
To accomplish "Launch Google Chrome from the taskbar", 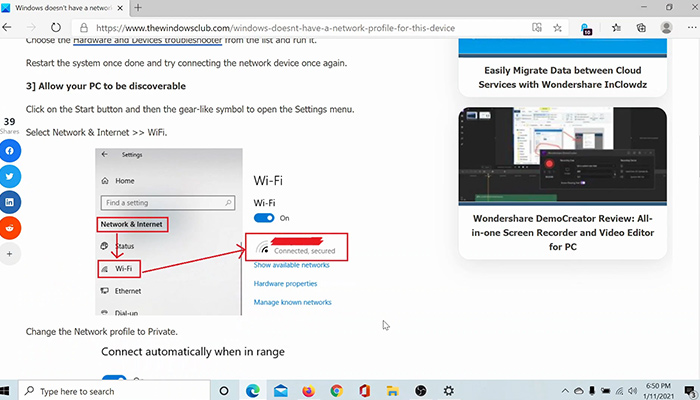I will pos(337,391).
